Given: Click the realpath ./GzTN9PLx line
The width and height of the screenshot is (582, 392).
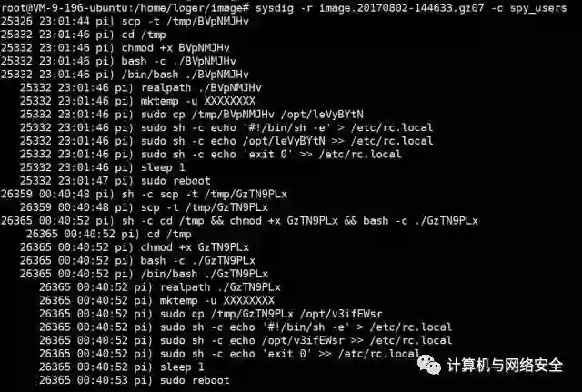Looking at the screenshot, I should click(x=160, y=287).
